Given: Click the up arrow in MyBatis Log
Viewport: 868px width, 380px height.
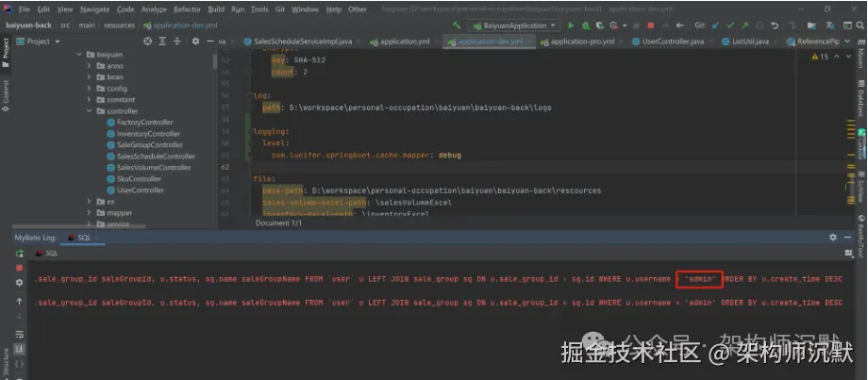Looking at the screenshot, I should (20, 302).
